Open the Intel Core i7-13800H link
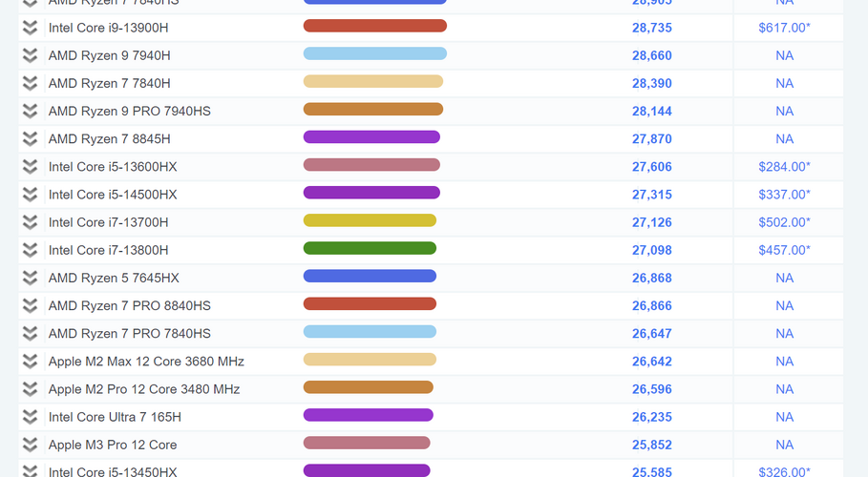 (109, 250)
